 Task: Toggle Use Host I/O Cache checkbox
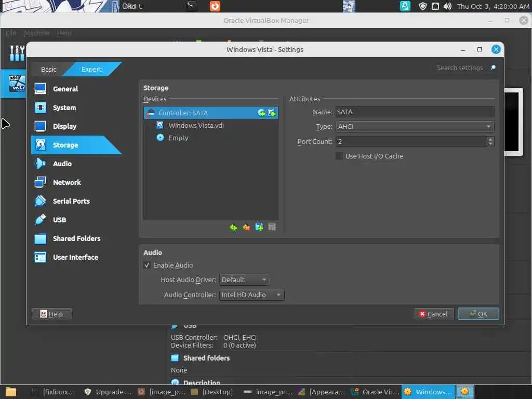point(339,156)
